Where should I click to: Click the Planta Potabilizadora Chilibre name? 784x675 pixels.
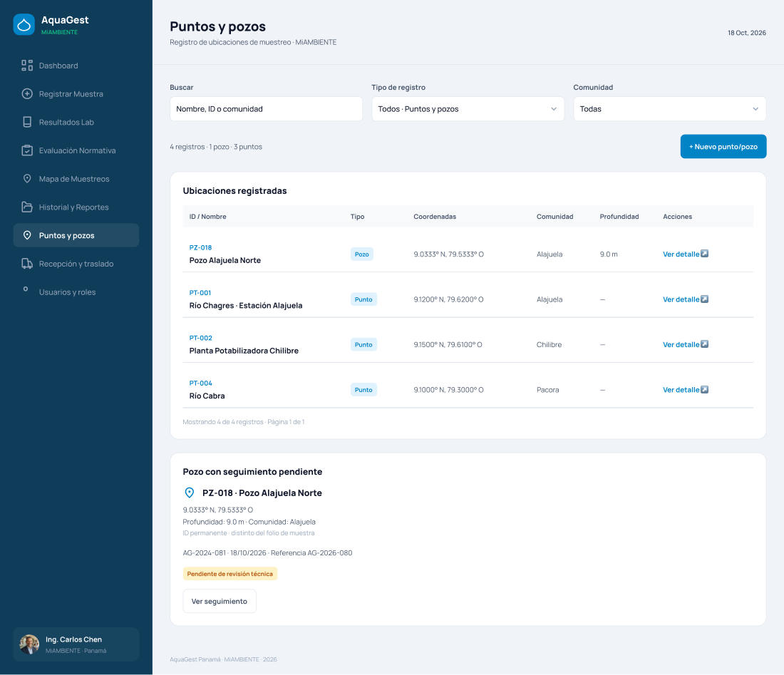click(x=244, y=351)
